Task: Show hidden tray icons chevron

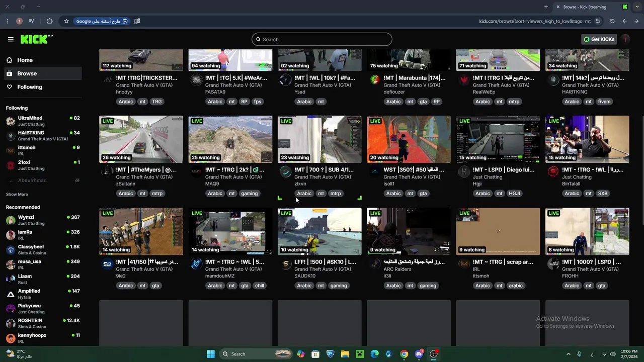Action: pos(569,354)
